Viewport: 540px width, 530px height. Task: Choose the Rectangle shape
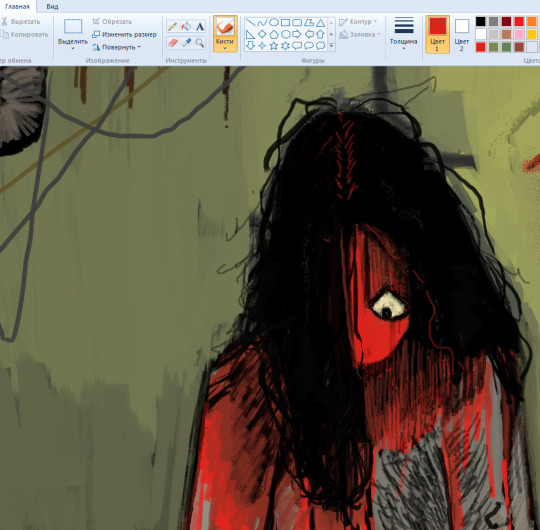(285, 23)
